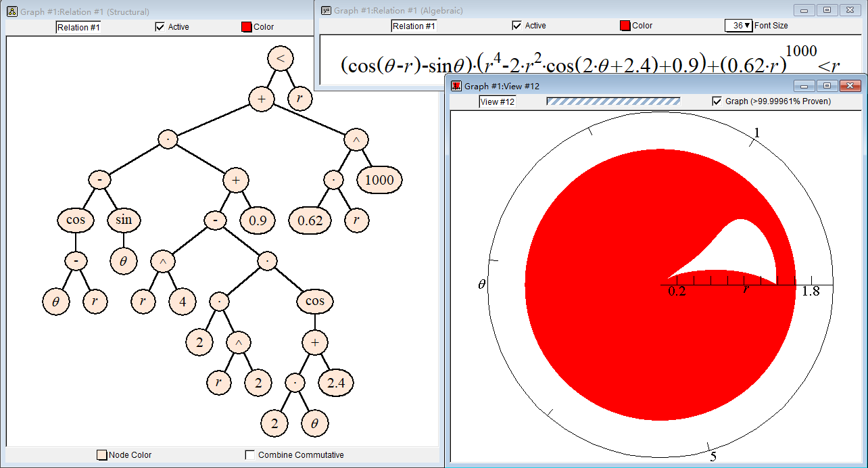The height and width of the screenshot is (468, 868).
Task: Click the Relation #1 name field in Structural window
Action: coord(78,27)
